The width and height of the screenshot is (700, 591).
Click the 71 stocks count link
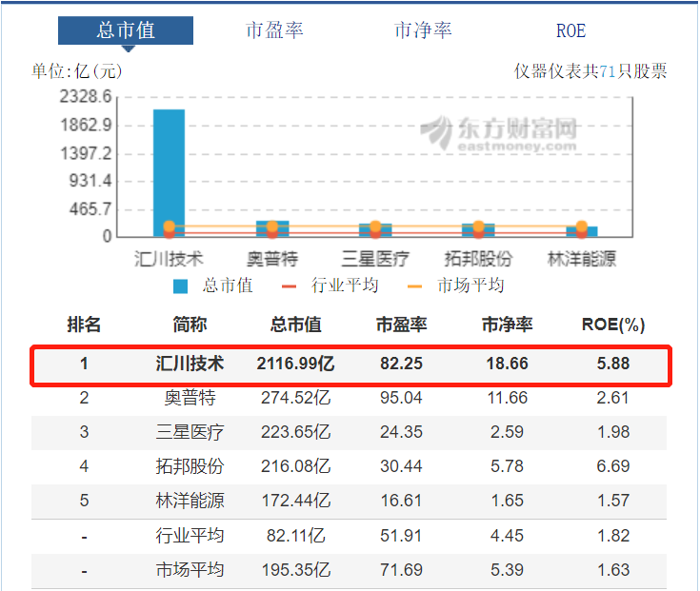tap(608, 71)
